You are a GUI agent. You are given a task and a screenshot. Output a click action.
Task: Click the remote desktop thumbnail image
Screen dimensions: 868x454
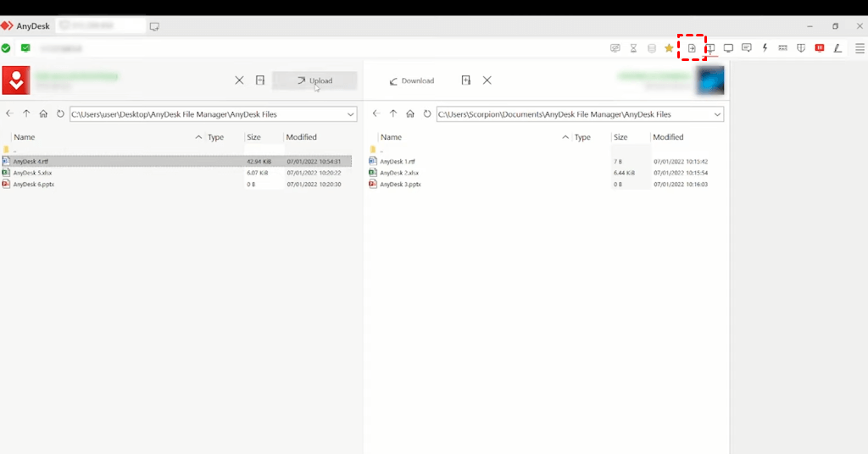pyautogui.click(x=710, y=80)
